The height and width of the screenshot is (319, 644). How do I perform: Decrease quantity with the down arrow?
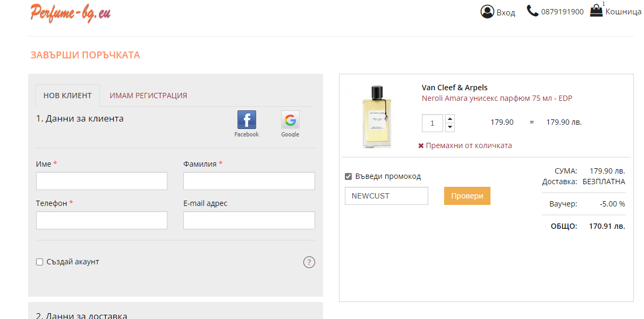coord(450,127)
